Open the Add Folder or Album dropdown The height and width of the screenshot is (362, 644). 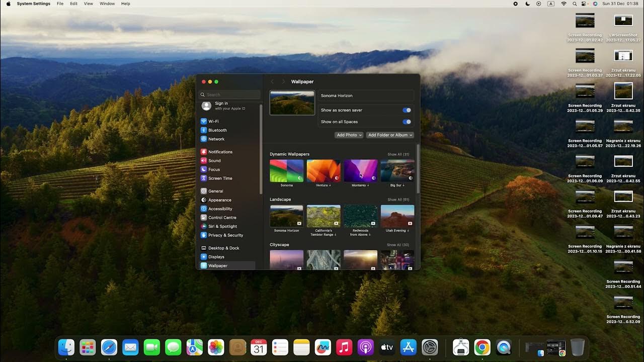[x=390, y=135]
